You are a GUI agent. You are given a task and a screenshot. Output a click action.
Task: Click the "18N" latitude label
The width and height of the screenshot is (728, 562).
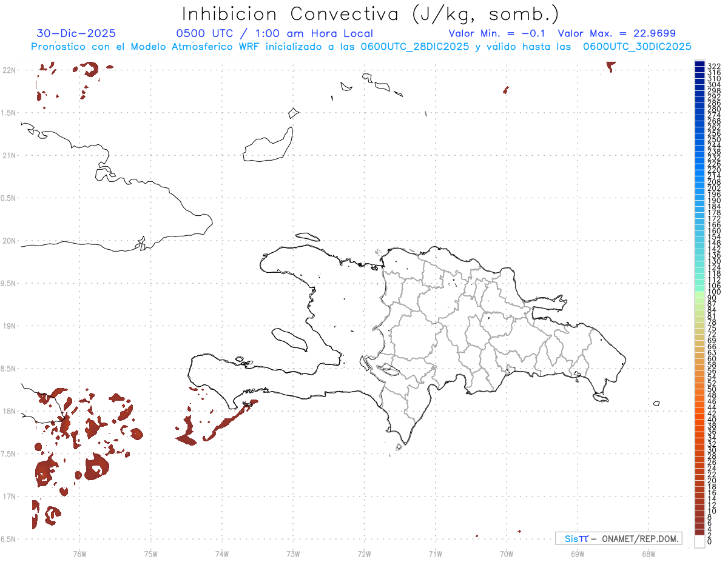pos(9,411)
